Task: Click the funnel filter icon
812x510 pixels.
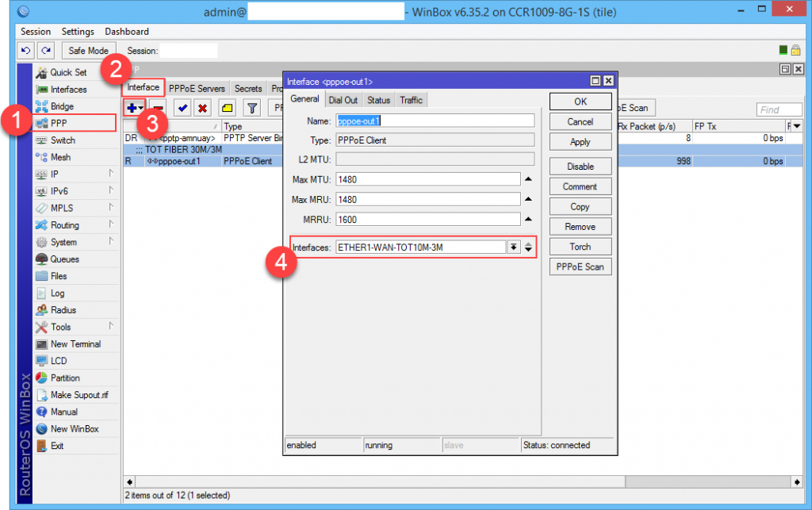Action: point(252,108)
